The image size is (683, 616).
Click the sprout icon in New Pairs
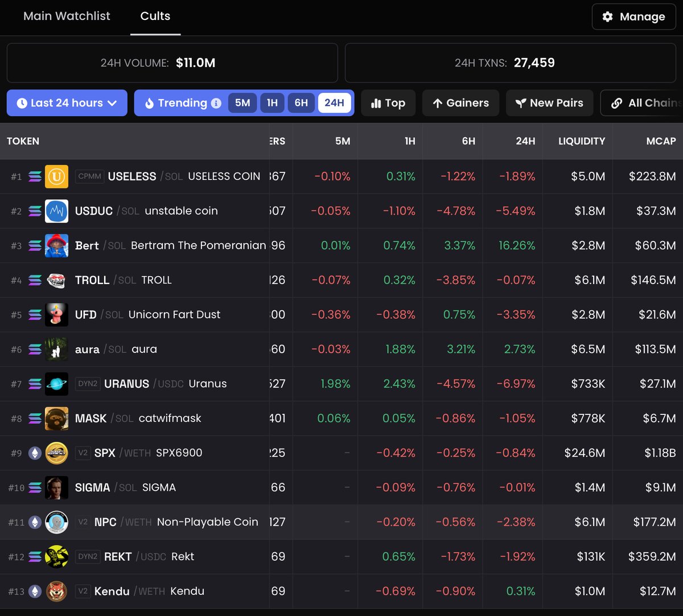point(520,103)
